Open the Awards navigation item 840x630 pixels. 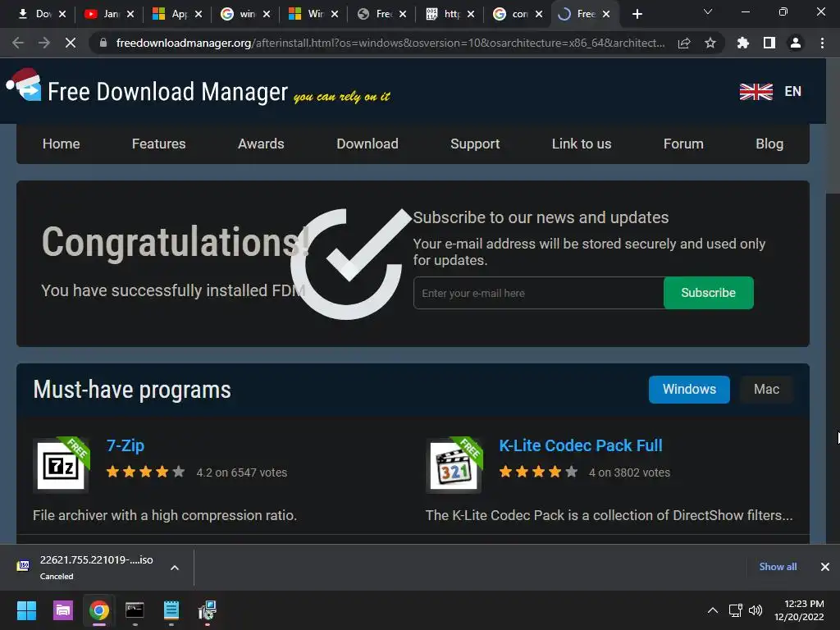click(261, 144)
